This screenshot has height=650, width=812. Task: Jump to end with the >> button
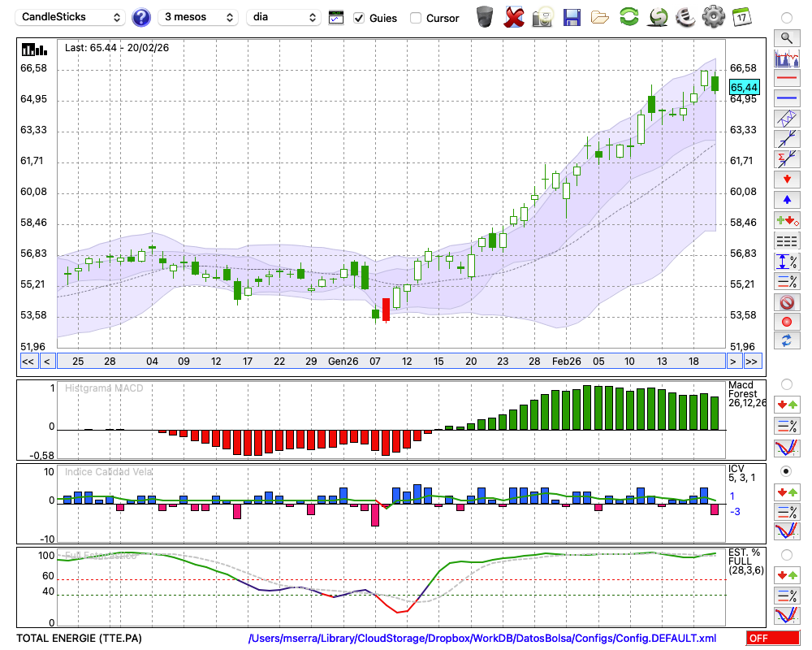(x=752, y=362)
